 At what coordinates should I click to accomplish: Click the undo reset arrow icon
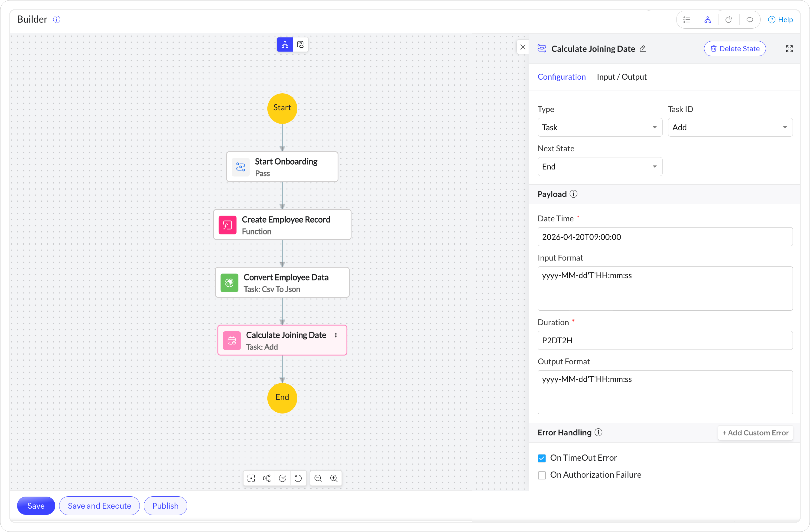coord(298,478)
